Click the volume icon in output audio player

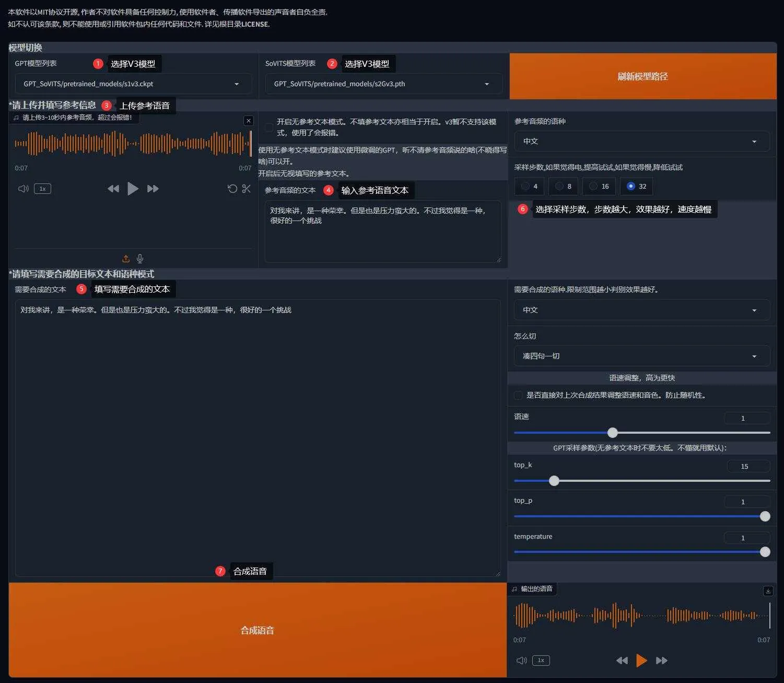pos(522,661)
